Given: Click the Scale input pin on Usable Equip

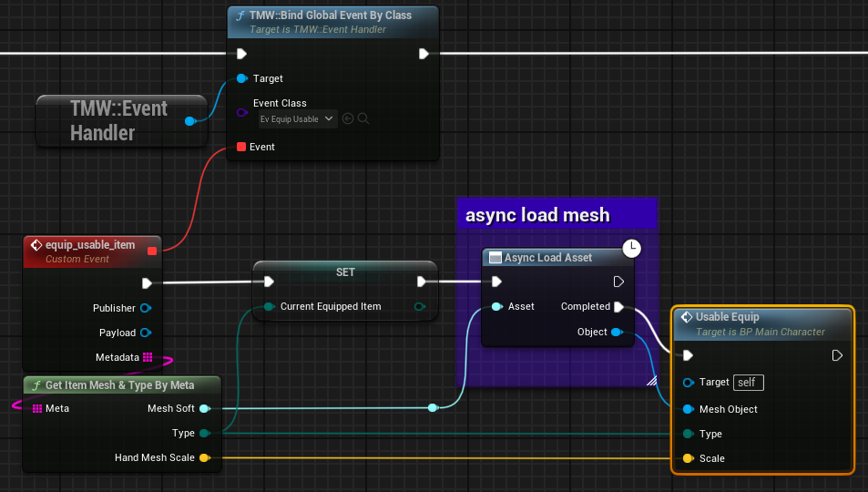Looking at the screenshot, I should pos(688,458).
